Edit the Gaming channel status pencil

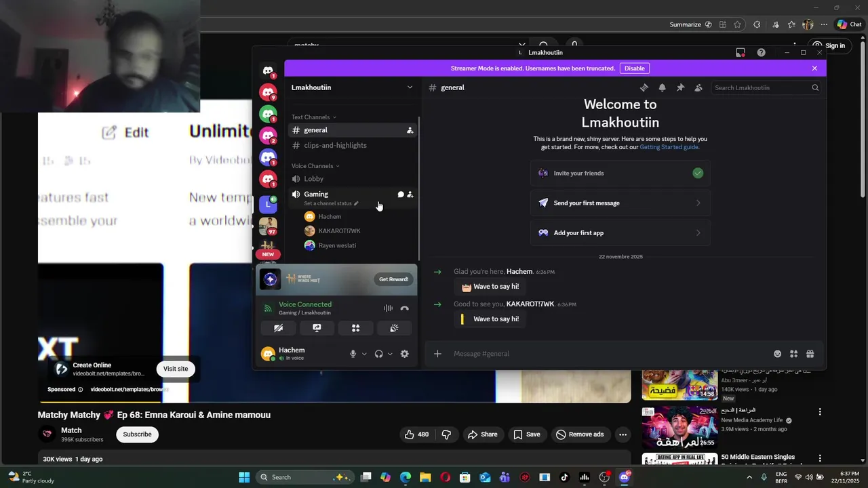356,203
